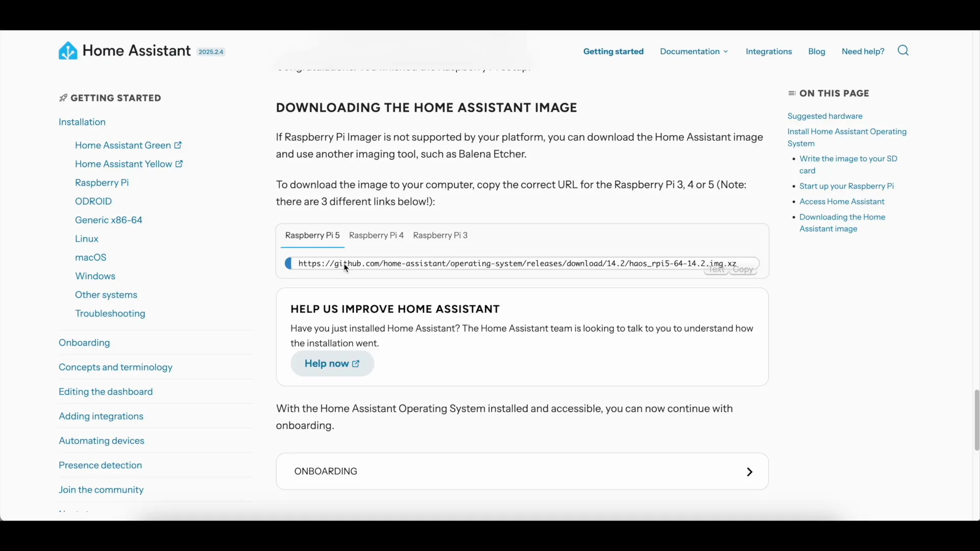
Task: Click the Home Assistant title text
Action: [136, 51]
